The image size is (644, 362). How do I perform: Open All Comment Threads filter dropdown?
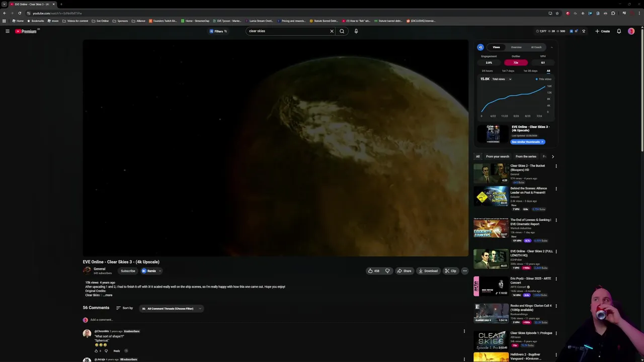click(171, 309)
